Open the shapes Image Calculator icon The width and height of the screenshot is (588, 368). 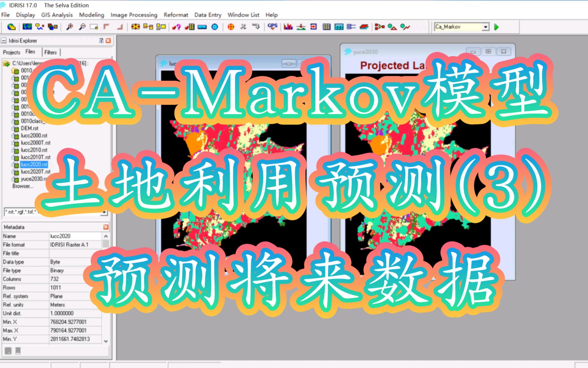[x=392, y=27]
